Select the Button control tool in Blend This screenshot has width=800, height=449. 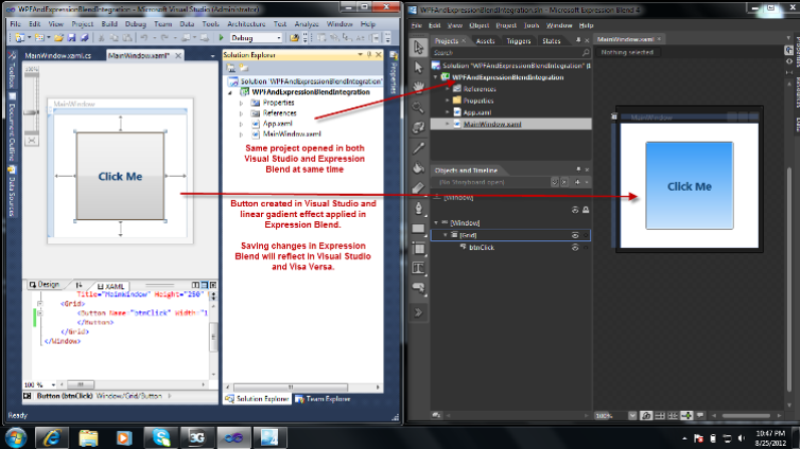[x=418, y=288]
